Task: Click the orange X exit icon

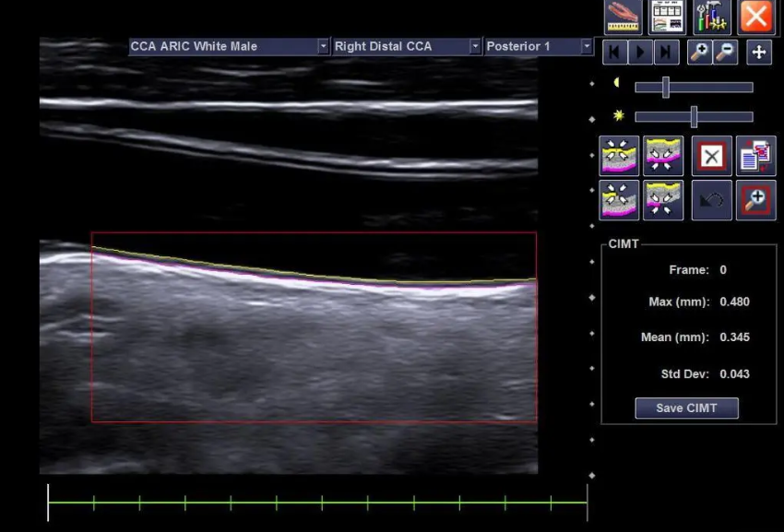Action: pos(755,17)
